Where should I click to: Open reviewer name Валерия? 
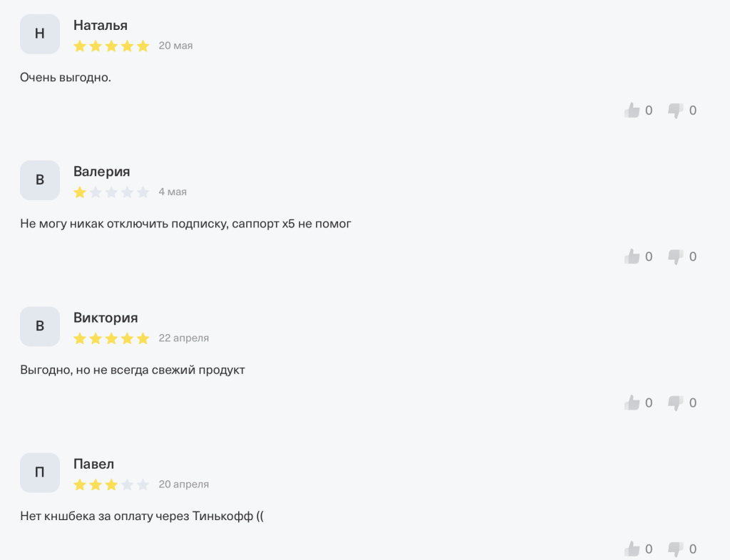click(101, 172)
